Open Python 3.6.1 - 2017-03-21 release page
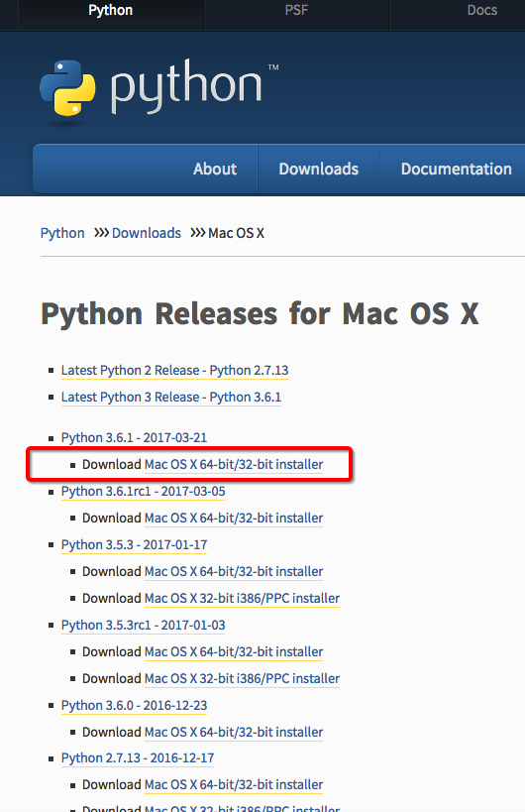 pyautogui.click(x=134, y=438)
